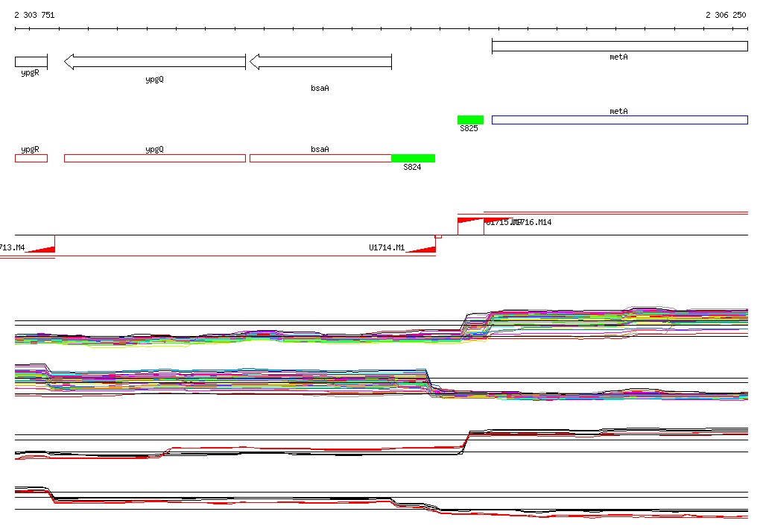Select the blue metA box
763x532 pixels.
coord(619,120)
